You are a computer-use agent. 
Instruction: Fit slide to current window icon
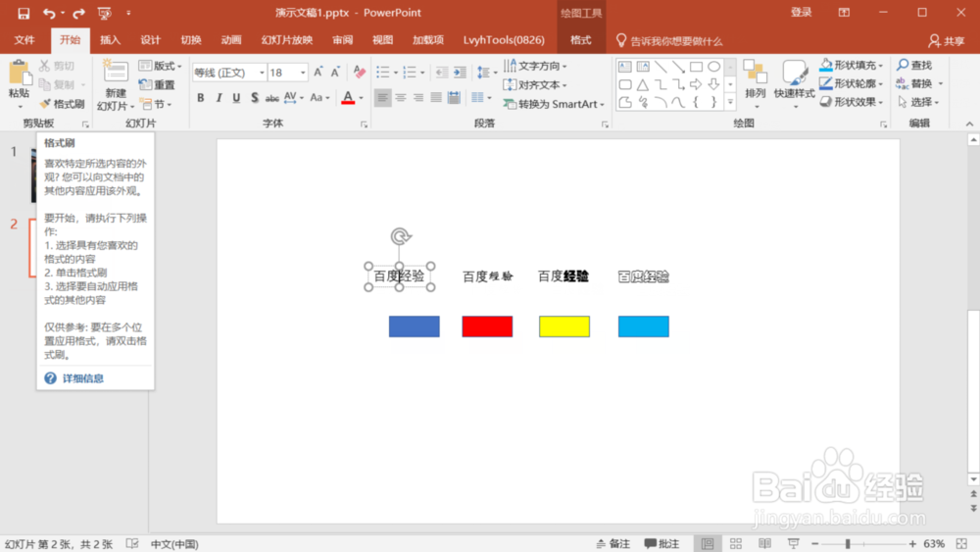[962, 544]
